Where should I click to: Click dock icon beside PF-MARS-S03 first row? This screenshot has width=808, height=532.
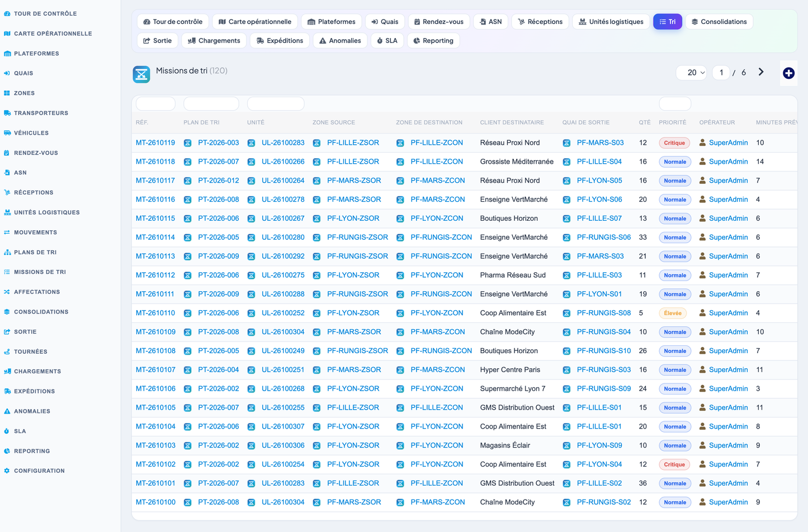tap(566, 143)
